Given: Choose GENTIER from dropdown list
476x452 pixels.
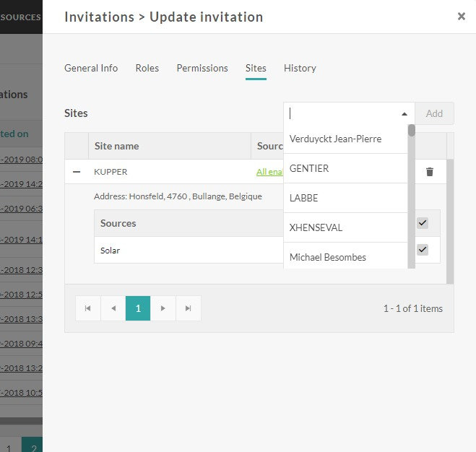Looking at the screenshot, I should 345,168.
